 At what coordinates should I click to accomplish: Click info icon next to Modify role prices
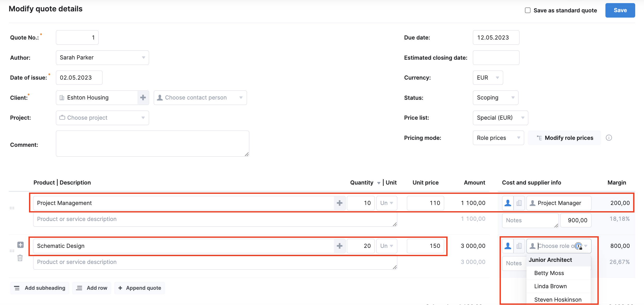[x=609, y=138]
